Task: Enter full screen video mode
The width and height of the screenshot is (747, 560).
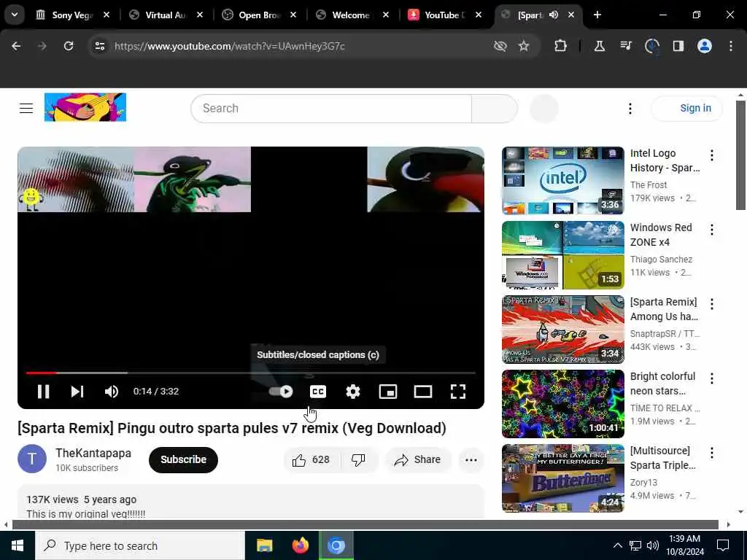Action: 458,392
